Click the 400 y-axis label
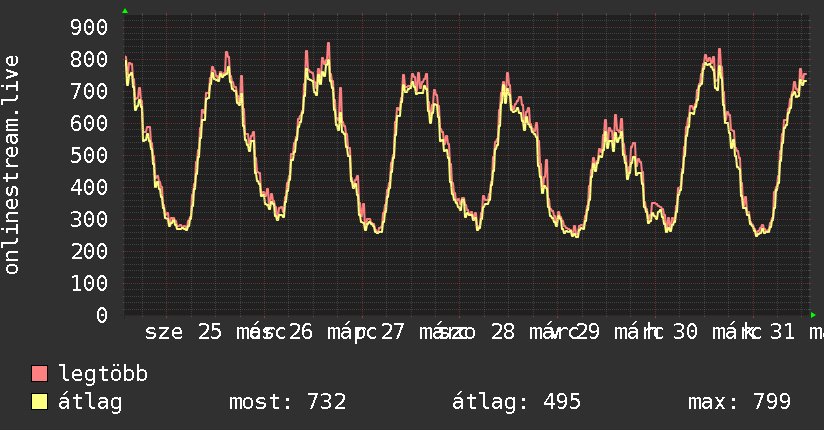The height and width of the screenshot is (430, 824). coord(89,187)
